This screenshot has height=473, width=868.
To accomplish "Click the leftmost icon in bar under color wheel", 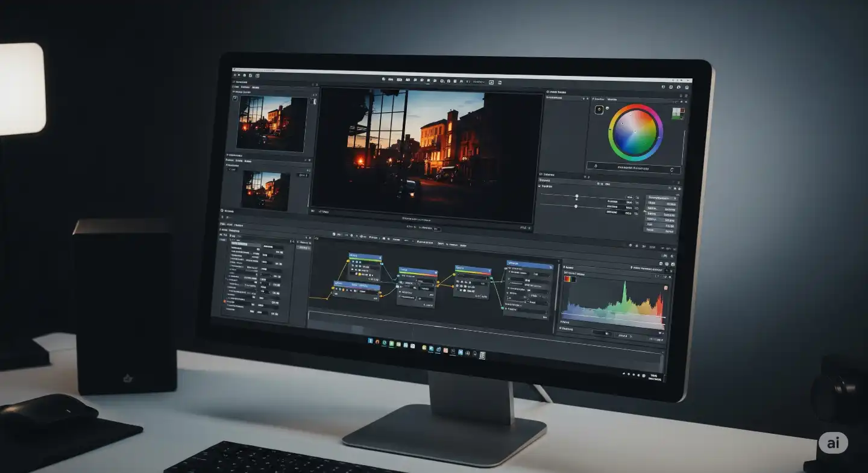I will point(596,166).
